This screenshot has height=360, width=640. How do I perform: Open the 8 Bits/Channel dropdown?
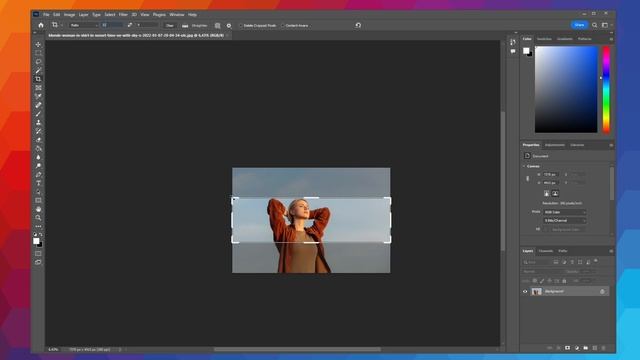pos(565,220)
